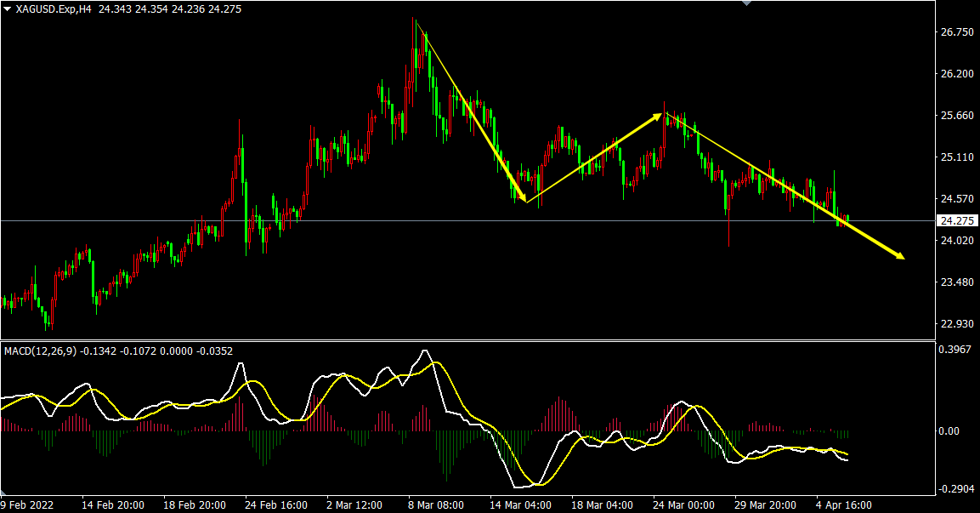This screenshot has width=980, height=513.
Task: Click the 9 Feb 2022 date label
Action: pos(29,504)
